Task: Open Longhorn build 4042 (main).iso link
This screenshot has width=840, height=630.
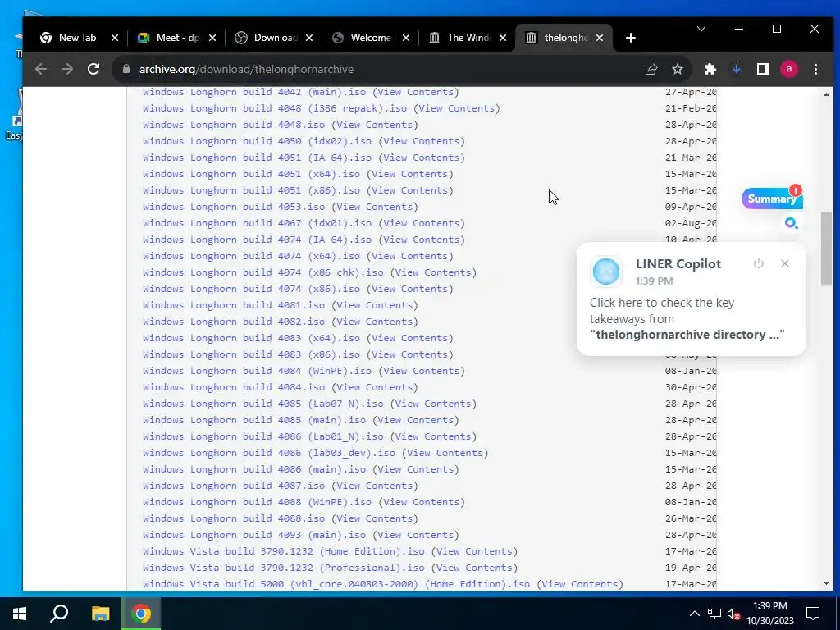Action: pos(254,92)
